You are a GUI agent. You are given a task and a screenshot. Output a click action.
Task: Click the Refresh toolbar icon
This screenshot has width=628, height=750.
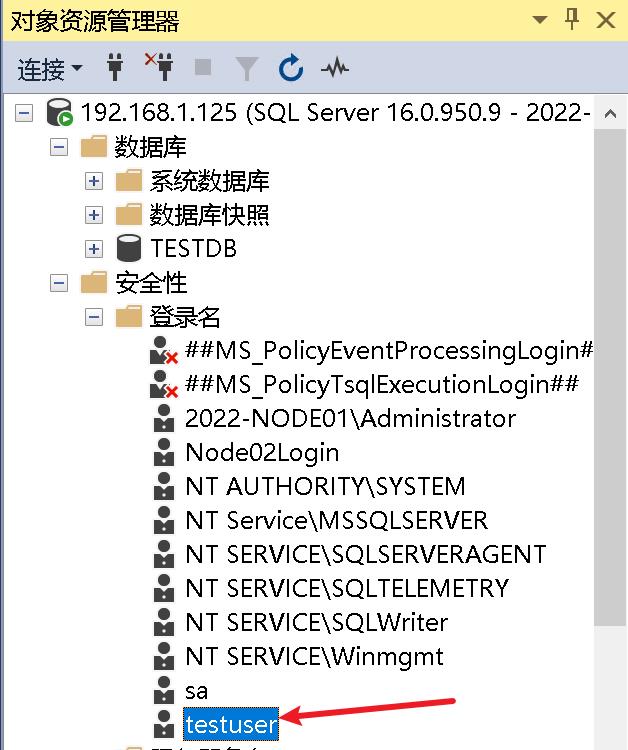point(291,68)
